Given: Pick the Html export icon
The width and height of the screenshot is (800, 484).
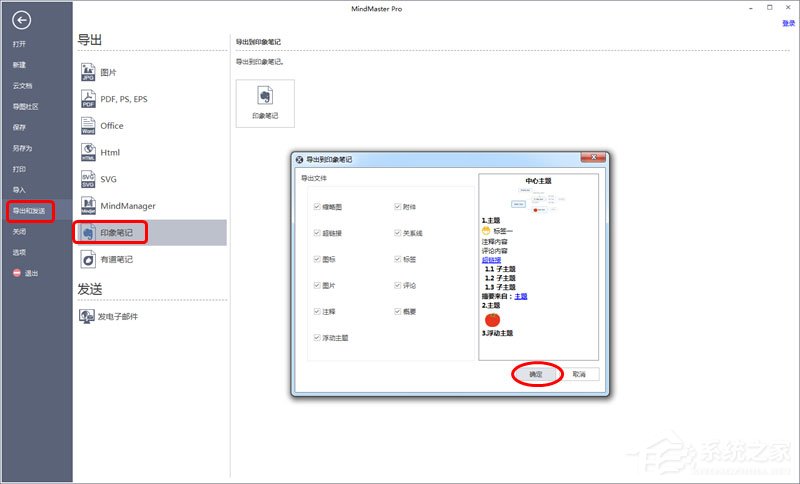Looking at the screenshot, I should click(88, 152).
